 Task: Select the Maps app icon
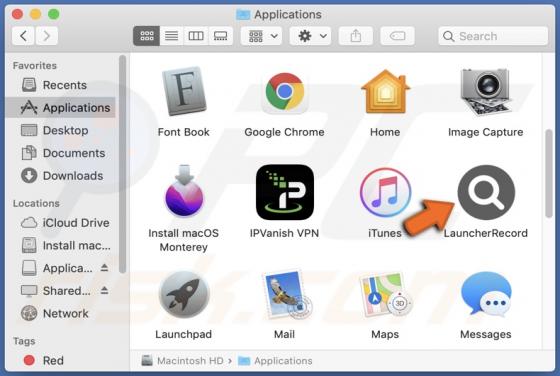click(386, 295)
